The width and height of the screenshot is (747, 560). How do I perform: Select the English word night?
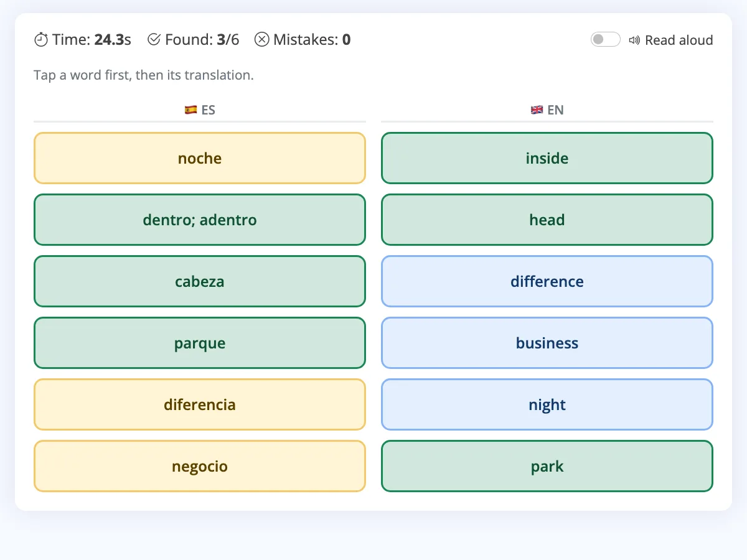click(x=547, y=404)
